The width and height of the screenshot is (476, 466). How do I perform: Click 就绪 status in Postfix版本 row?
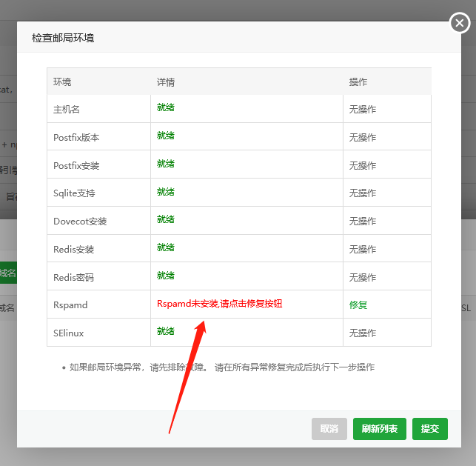[x=165, y=136]
